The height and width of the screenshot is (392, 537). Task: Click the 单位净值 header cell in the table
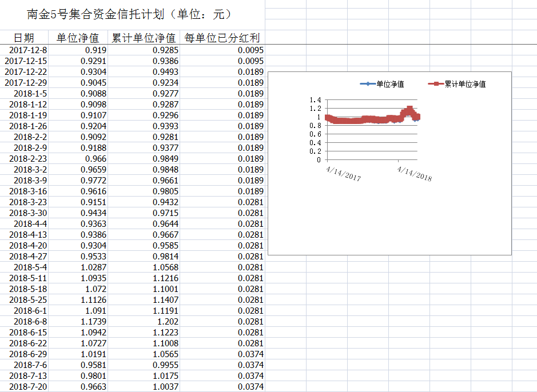click(78, 38)
